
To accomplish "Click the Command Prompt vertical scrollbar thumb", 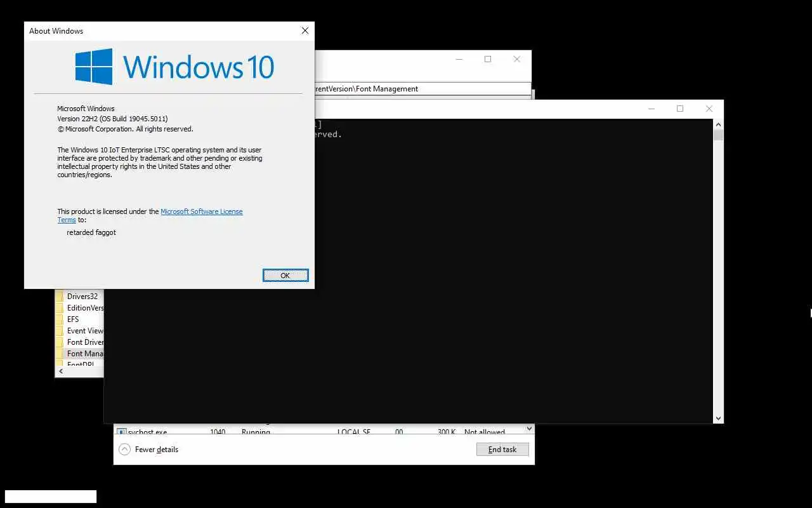I will point(718,135).
